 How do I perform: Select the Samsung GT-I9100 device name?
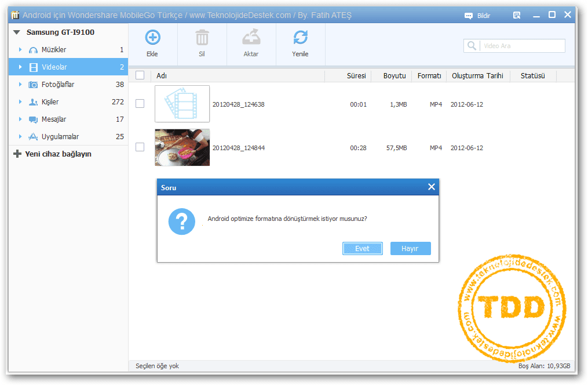click(60, 32)
